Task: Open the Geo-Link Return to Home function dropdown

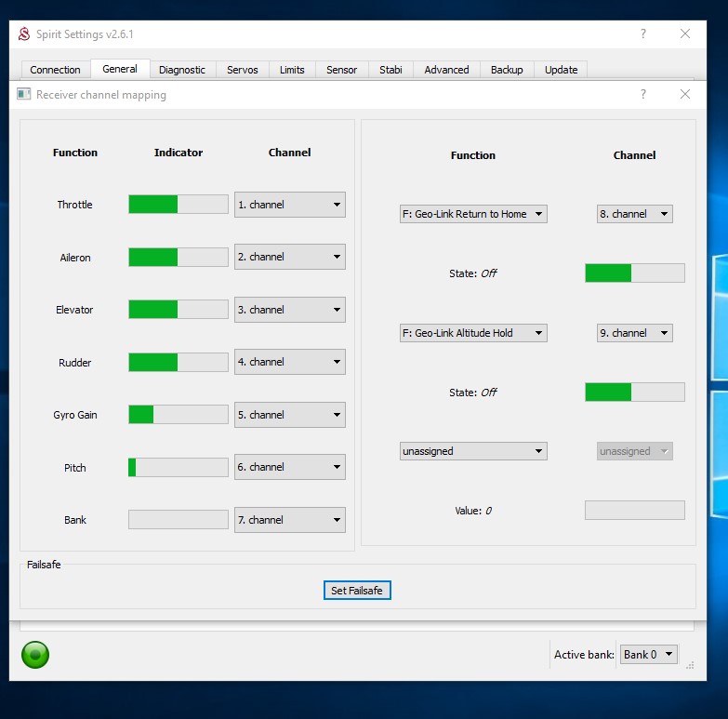Action: coord(473,214)
